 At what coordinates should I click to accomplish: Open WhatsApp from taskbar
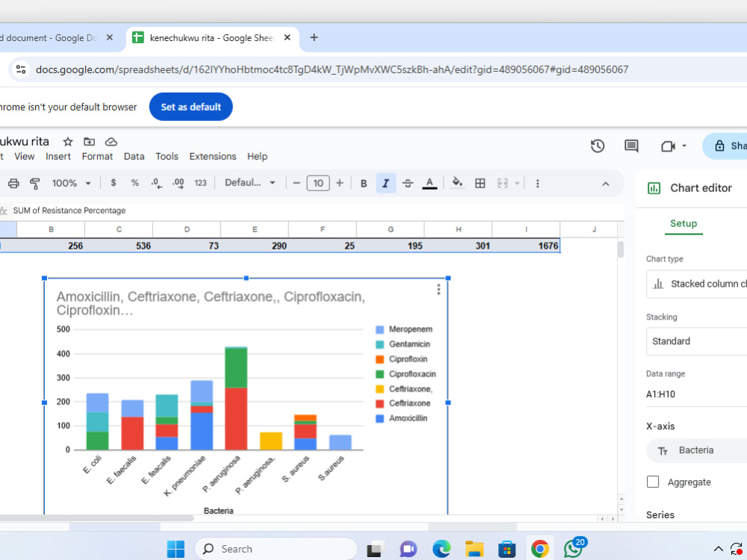click(x=573, y=549)
